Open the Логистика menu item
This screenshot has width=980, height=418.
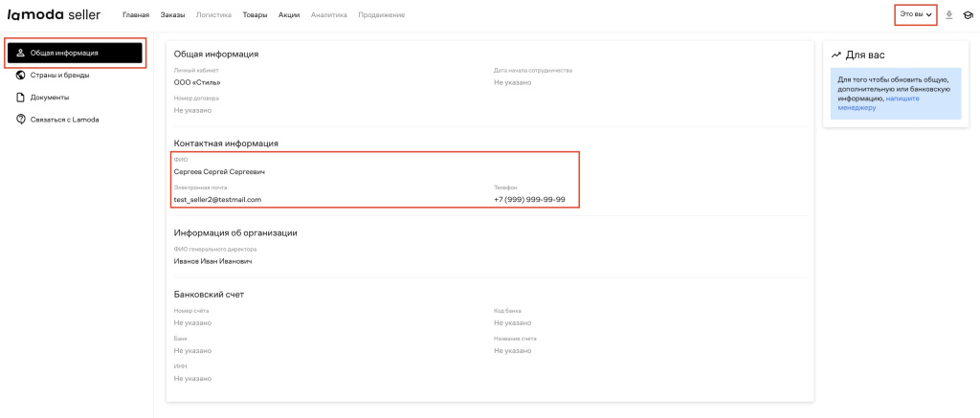click(x=212, y=15)
